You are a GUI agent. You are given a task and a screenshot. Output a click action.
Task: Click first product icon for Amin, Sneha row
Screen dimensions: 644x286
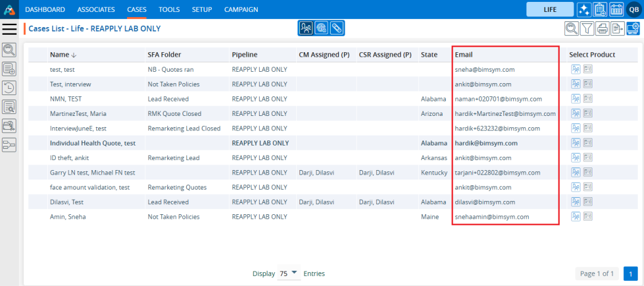point(575,217)
